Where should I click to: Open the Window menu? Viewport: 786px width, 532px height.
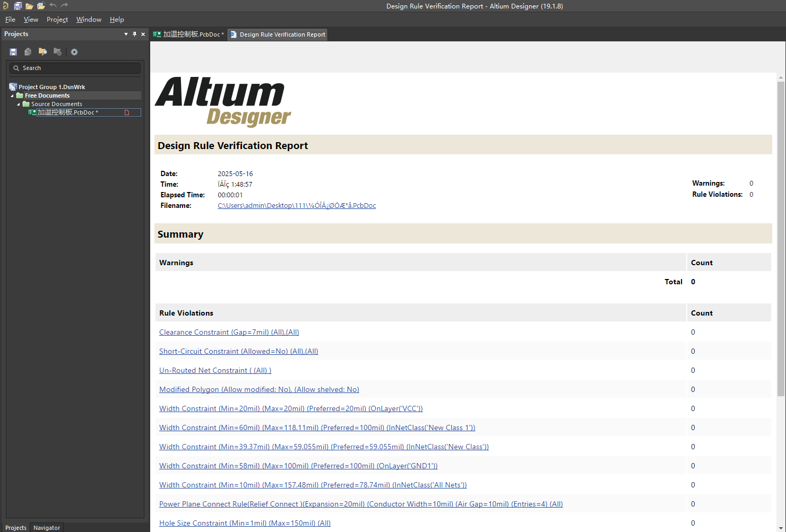click(89, 20)
